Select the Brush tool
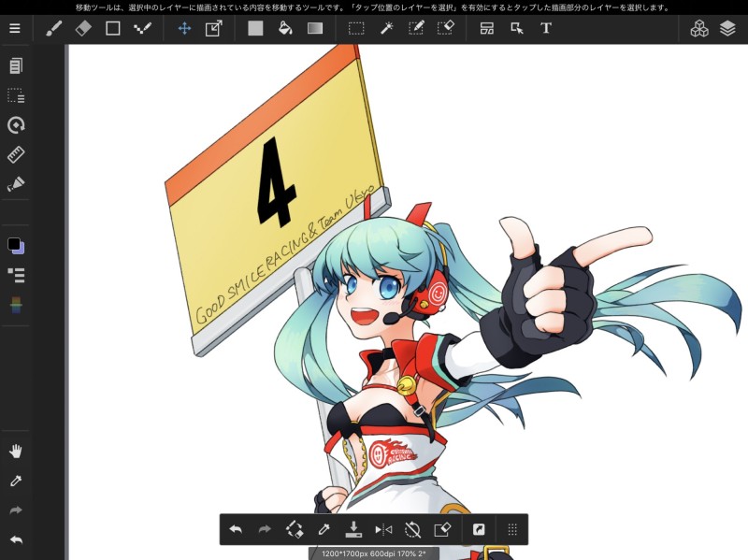Image resolution: width=748 pixels, height=560 pixels. (53, 29)
